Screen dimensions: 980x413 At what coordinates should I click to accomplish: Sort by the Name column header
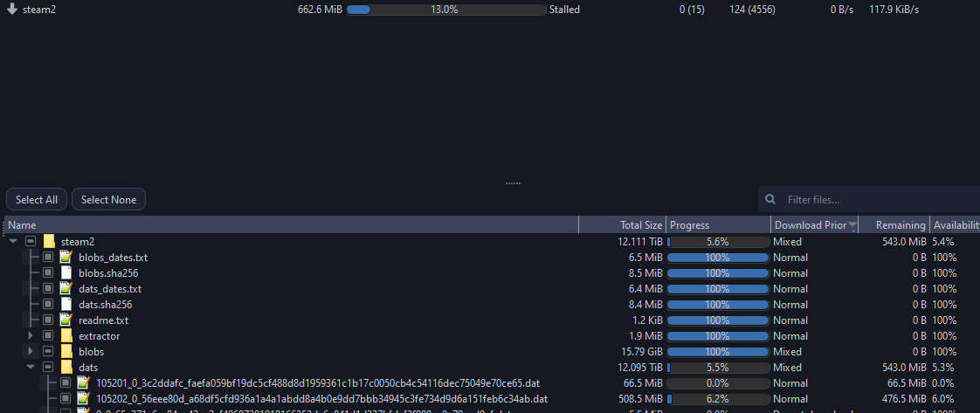click(291, 225)
